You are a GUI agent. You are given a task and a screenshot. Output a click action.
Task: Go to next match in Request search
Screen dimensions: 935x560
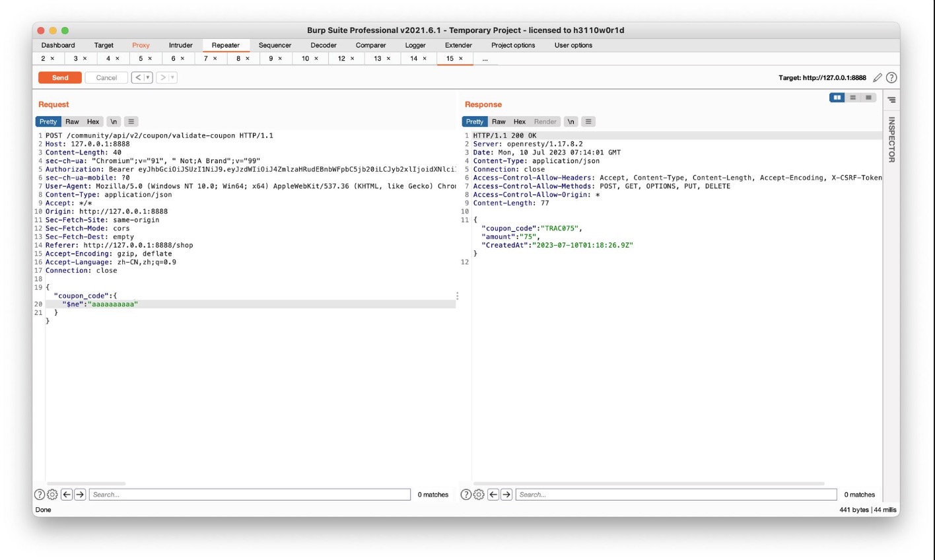[80, 495]
